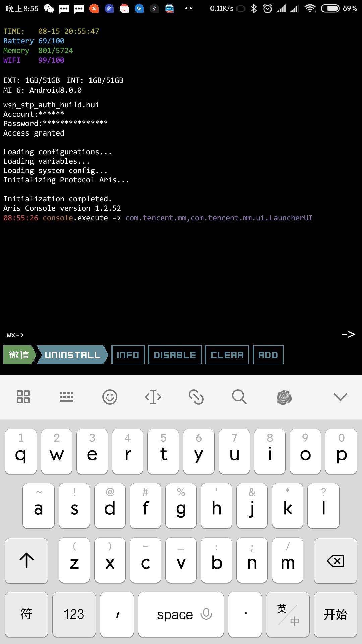Tap the Bluetooth status icon

(254, 9)
